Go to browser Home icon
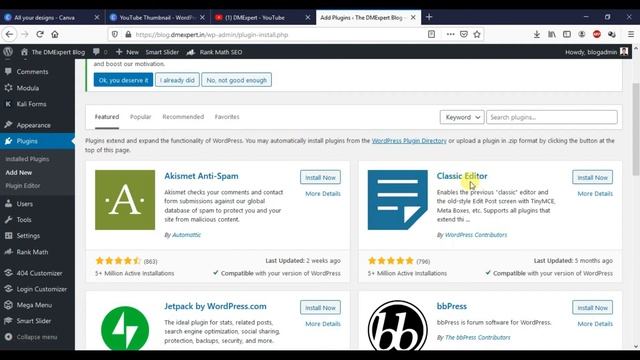This screenshot has height=360, width=640. click(55, 34)
